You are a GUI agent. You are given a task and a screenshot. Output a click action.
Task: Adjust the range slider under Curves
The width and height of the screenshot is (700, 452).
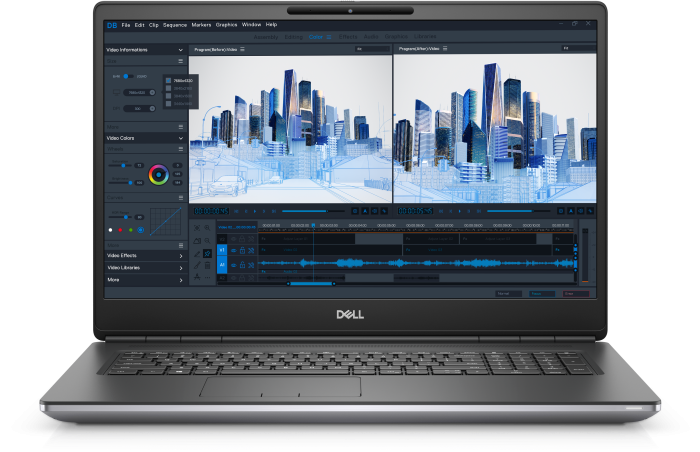pyautogui.click(x=121, y=217)
